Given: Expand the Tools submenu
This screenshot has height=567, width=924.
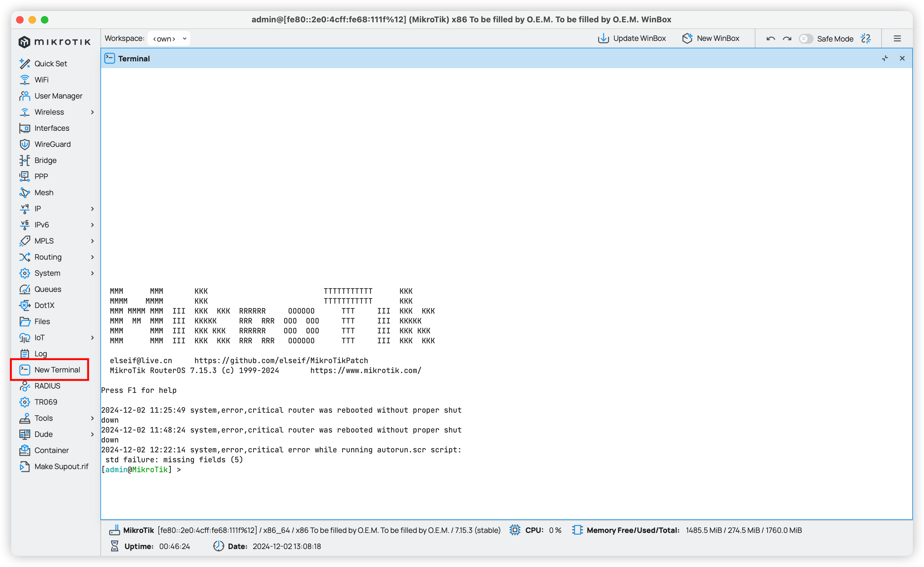Looking at the screenshot, I should tap(92, 418).
